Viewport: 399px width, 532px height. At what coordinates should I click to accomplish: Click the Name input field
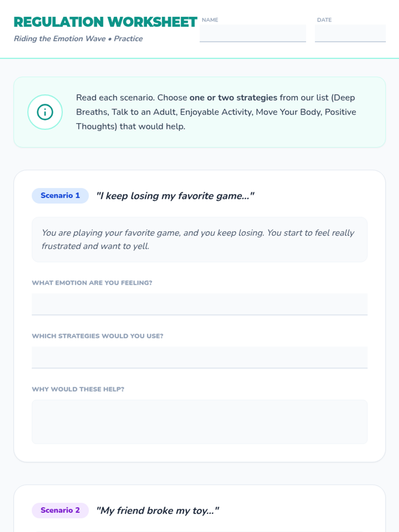pyautogui.click(x=252, y=33)
